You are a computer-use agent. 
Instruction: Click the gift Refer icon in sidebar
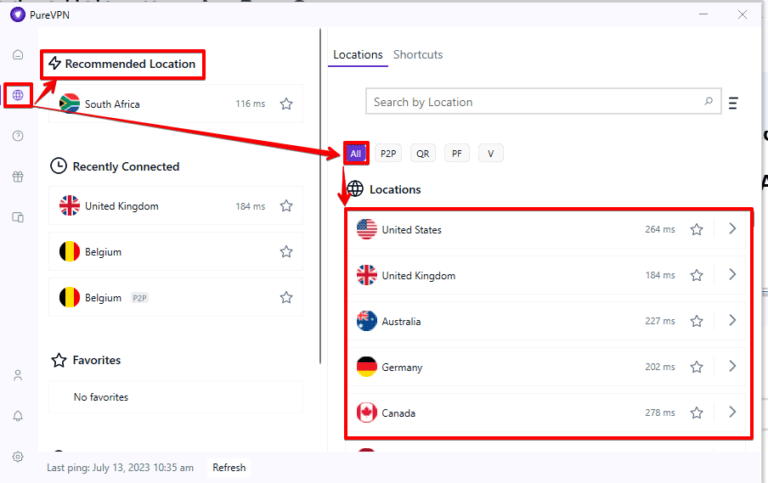[17, 177]
